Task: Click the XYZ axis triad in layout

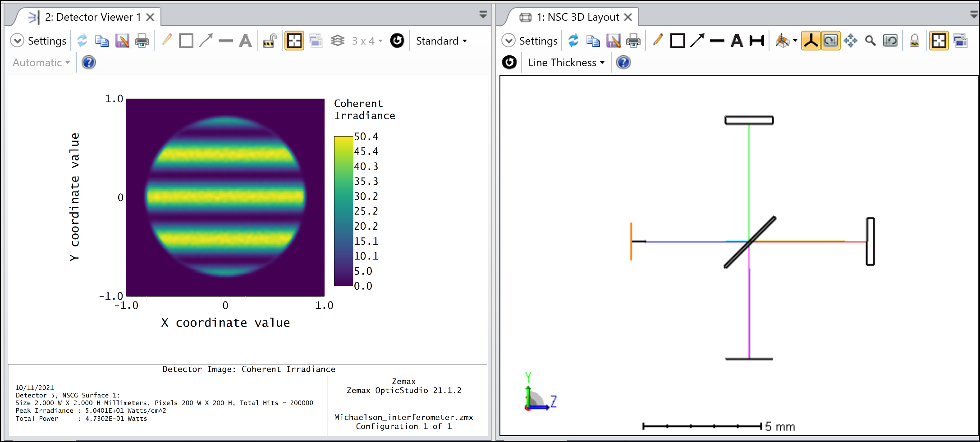Action: point(540,392)
